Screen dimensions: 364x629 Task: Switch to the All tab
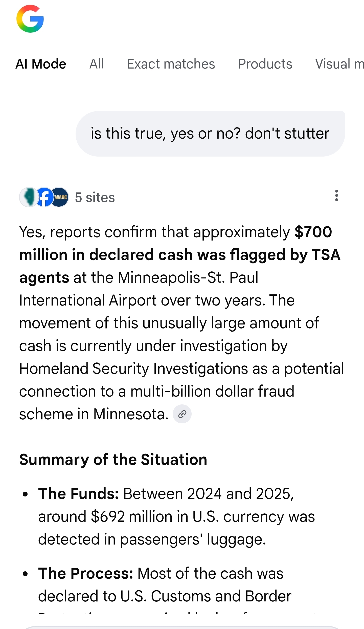click(96, 64)
